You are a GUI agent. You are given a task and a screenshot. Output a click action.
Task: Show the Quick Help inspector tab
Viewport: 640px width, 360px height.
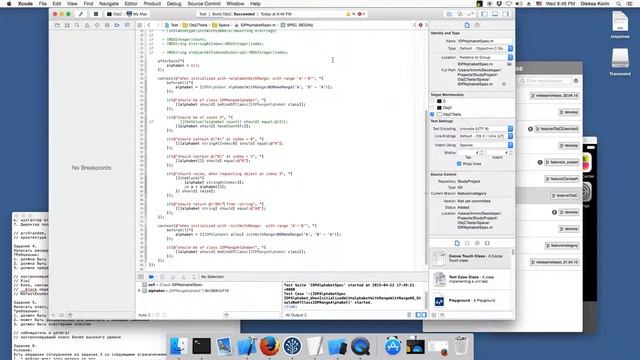coord(477,25)
